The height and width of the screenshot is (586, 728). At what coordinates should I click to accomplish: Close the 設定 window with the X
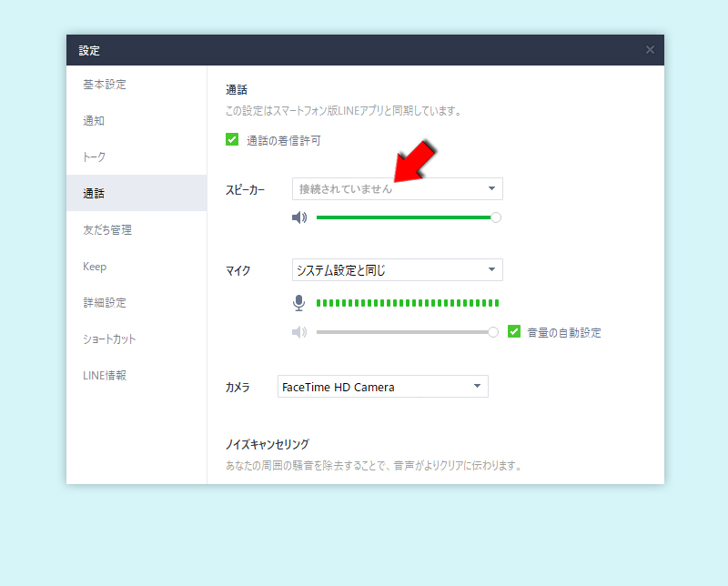pos(650,49)
